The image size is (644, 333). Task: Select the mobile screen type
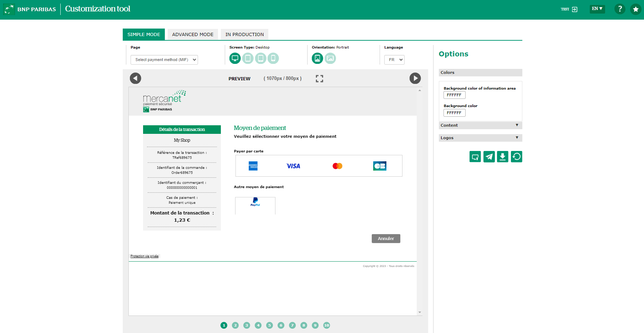click(x=273, y=58)
